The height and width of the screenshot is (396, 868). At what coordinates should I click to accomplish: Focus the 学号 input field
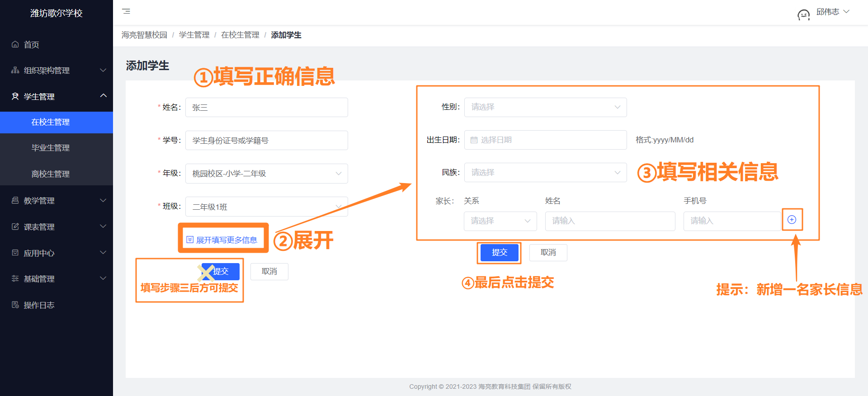267,141
